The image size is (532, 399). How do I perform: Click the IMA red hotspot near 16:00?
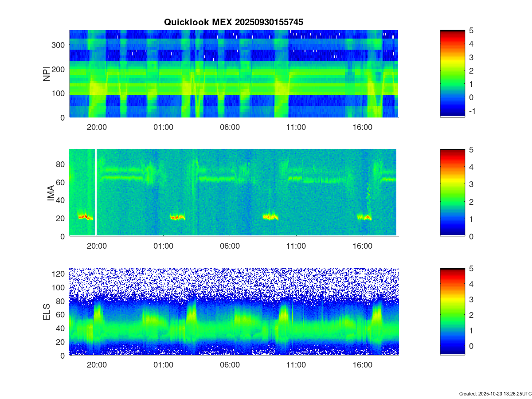[x=365, y=217]
